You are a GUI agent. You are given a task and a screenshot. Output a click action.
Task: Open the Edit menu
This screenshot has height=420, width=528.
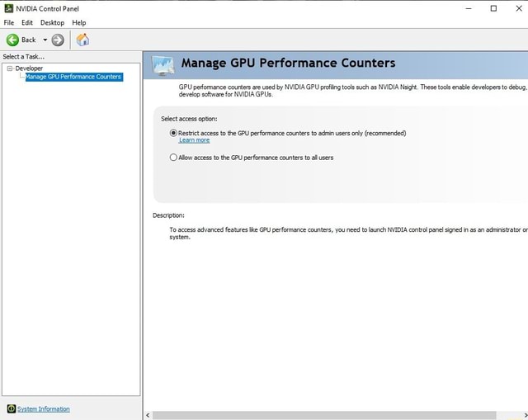(27, 22)
